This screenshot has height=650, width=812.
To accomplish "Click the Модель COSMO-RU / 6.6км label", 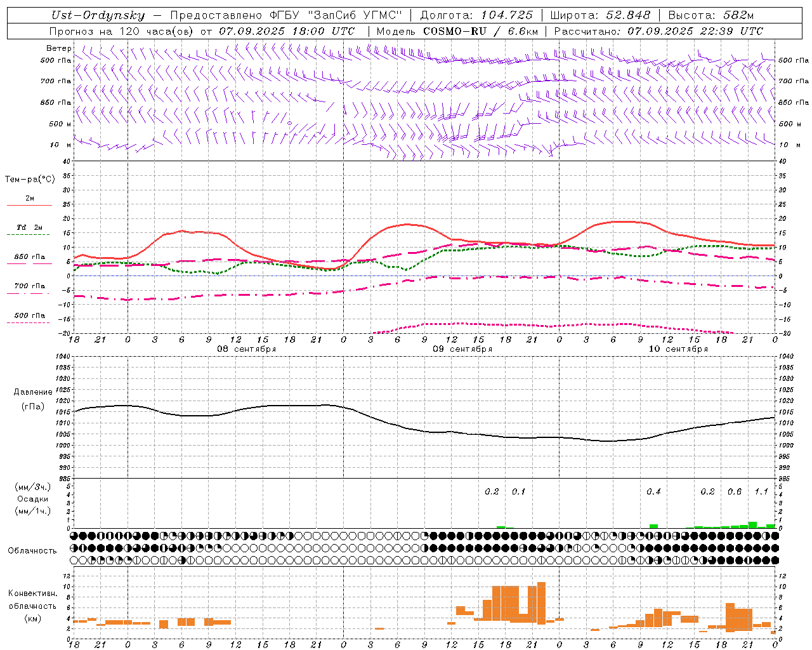I will click(457, 31).
